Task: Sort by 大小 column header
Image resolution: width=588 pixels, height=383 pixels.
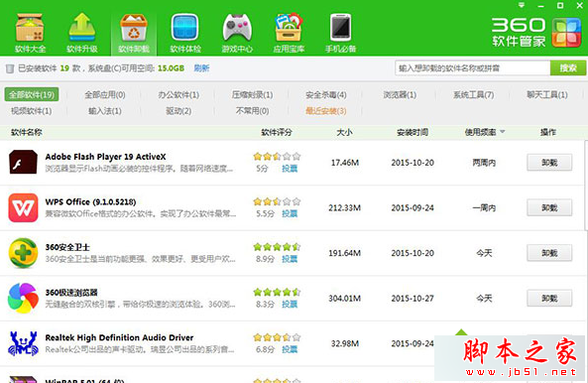Action: click(344, 132)
